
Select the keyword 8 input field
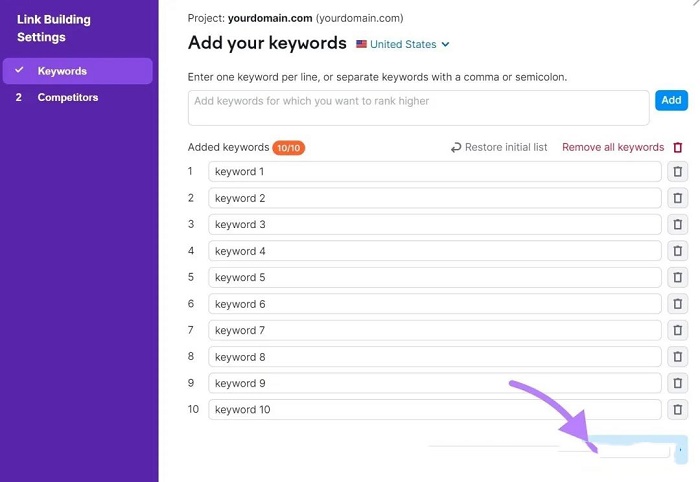[x=434, y=357]
